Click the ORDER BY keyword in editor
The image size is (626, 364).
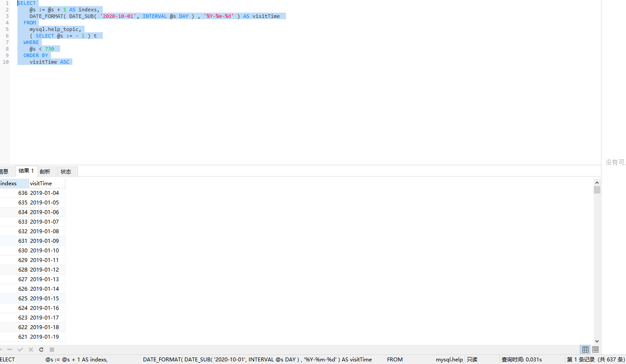(36, 55)
